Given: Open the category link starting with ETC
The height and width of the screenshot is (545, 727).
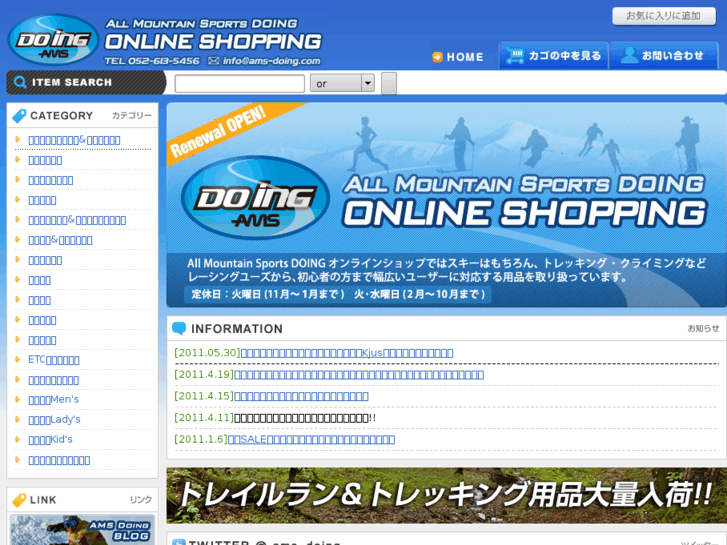Looking at the screenshot, I should click(54, 360).
